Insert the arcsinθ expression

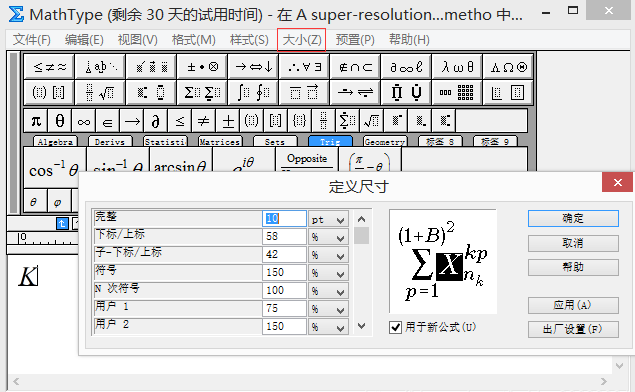(x=181, y=160)
